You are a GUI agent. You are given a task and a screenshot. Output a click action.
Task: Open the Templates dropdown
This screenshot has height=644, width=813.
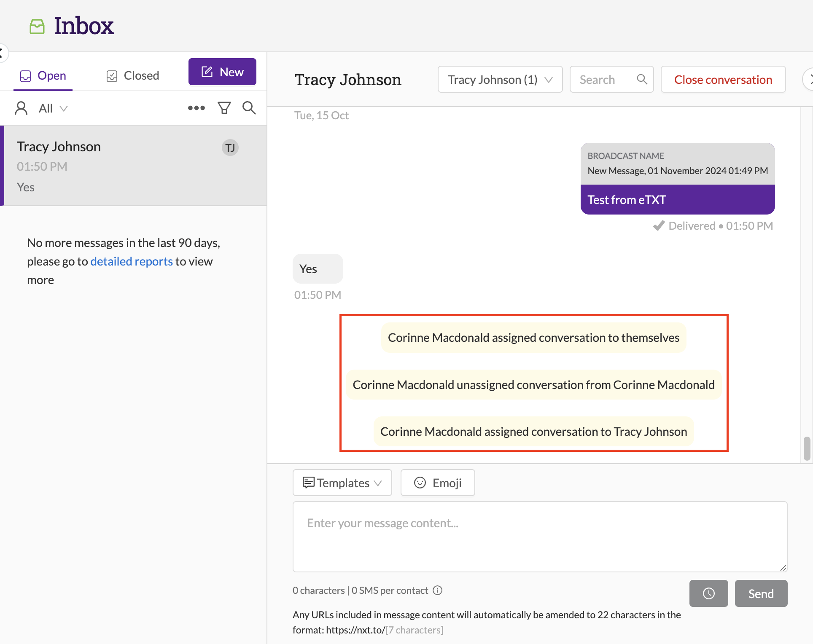click(342, 483)
